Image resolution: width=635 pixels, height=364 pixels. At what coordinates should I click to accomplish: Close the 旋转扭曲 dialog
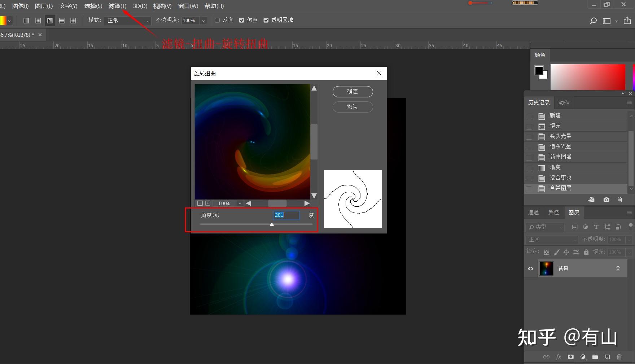pyautogui.click(x=379, y=73)
